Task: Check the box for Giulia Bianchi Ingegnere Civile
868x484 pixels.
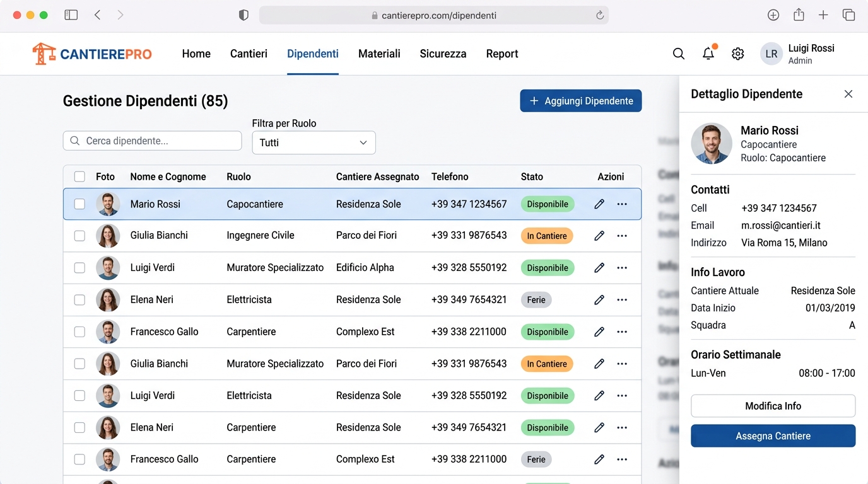Action: tap(79, 236)
